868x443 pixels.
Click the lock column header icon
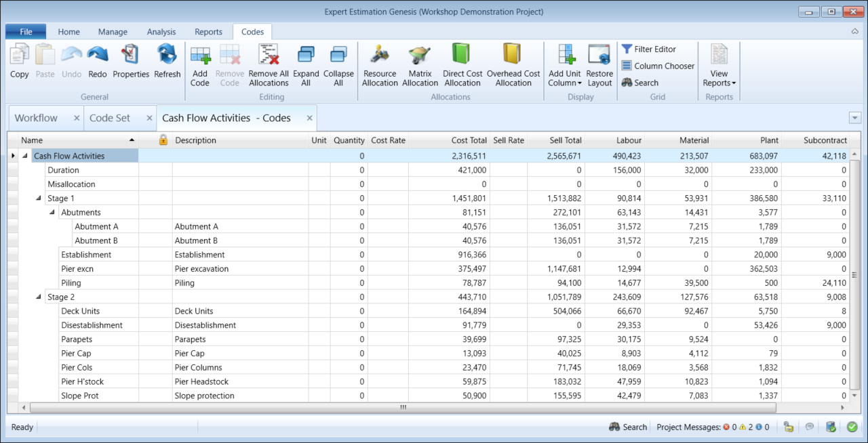163,140
